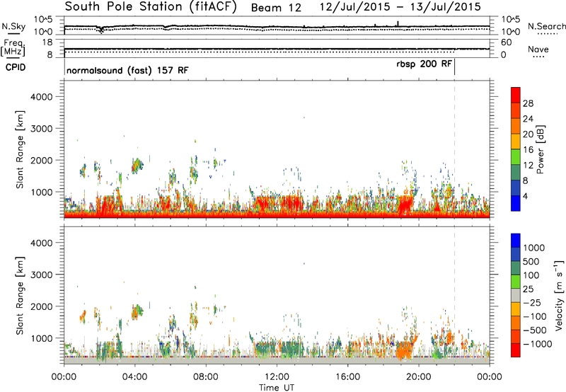Click the "-1000" tick on Velocity color bar
Viewport: 566px width, 392px height.
click(538, 344)
